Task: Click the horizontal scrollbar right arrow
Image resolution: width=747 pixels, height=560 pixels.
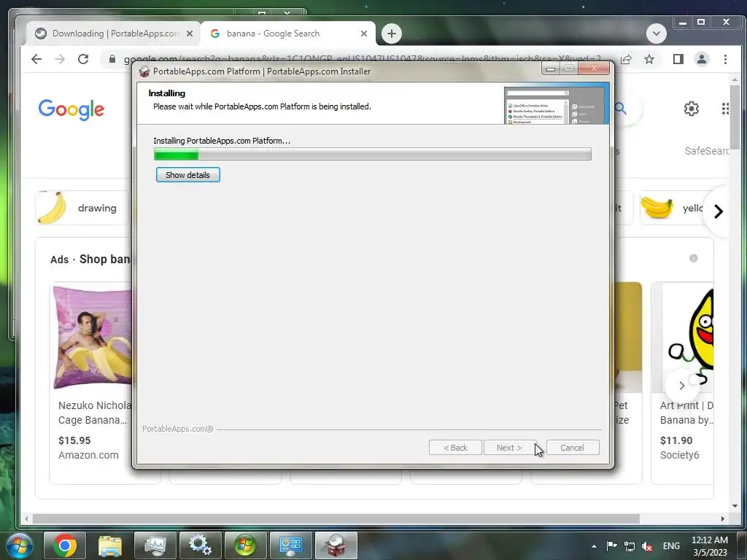Action: pos(723,518)
